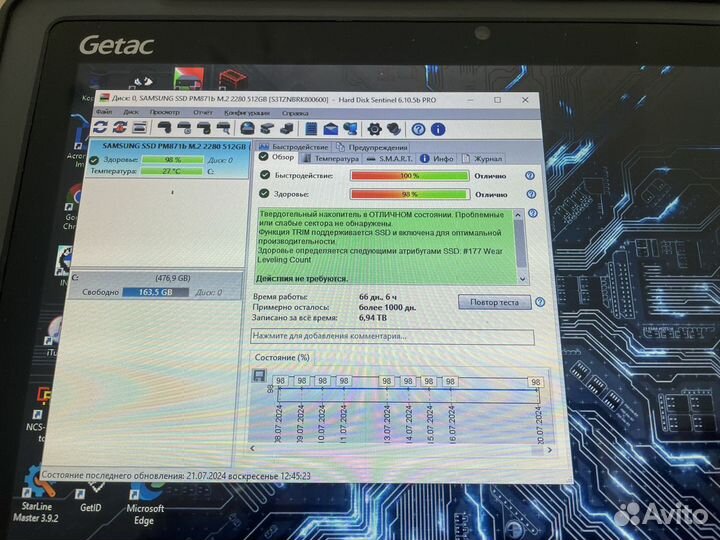Click chart horizontal scroll left arrow
720x540 pixels.
pyautogui.click(x=252, y=449)
